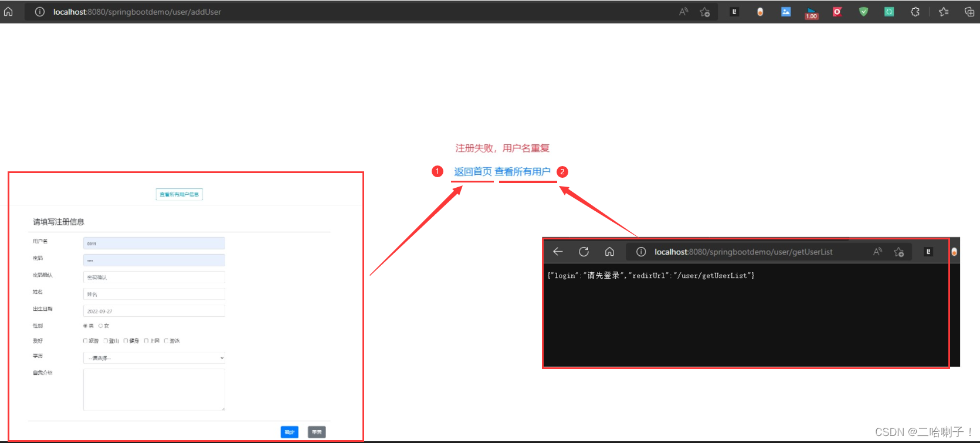Check the 上网 hobby checkbox
This screenshot has height=443, width=980.
(146, 341)
